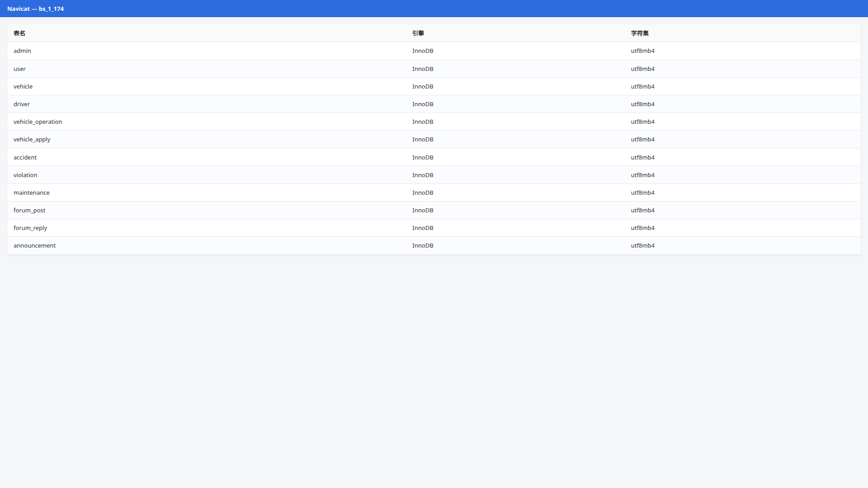Click the maintenance table name

point(32,193)
